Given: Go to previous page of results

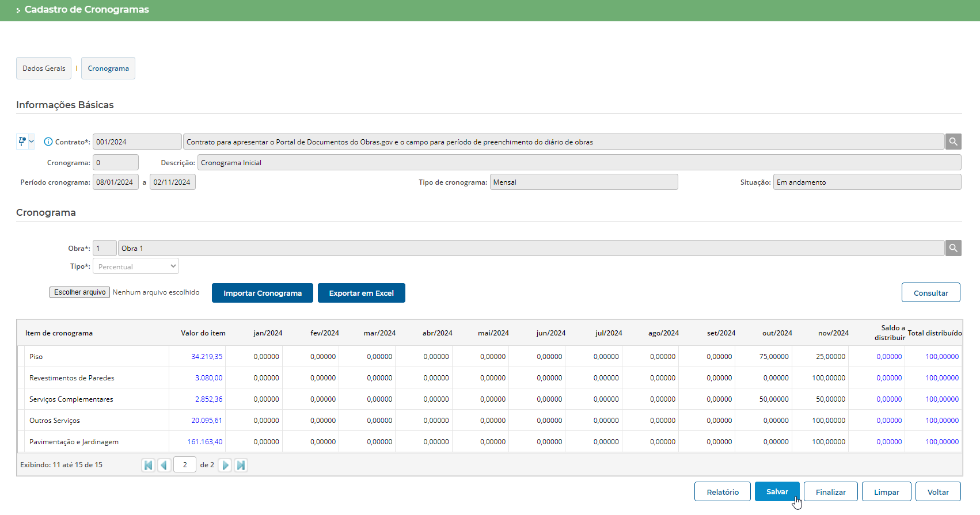Looking at the screenshot, I should [164, 465].
